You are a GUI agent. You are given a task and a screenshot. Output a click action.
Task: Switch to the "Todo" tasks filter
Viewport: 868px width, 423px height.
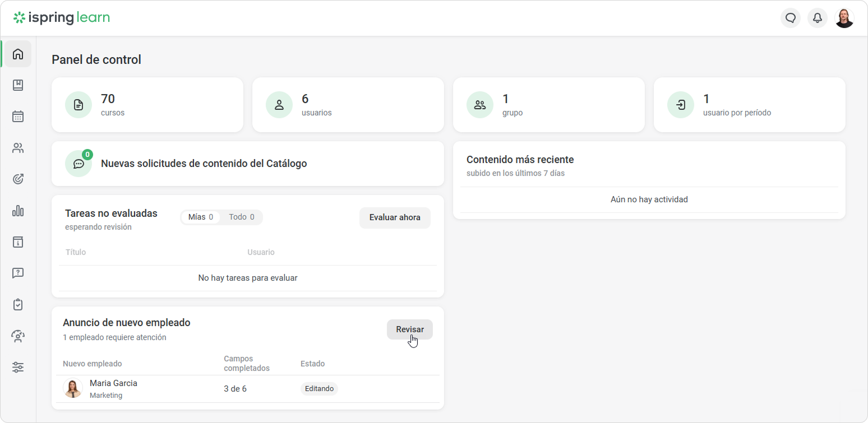point(242,217)
